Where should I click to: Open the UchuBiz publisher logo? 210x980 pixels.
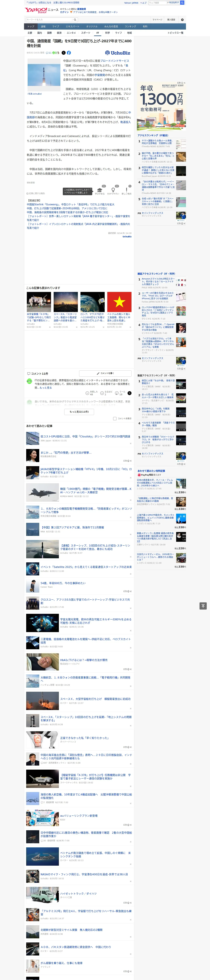[118, 53]
